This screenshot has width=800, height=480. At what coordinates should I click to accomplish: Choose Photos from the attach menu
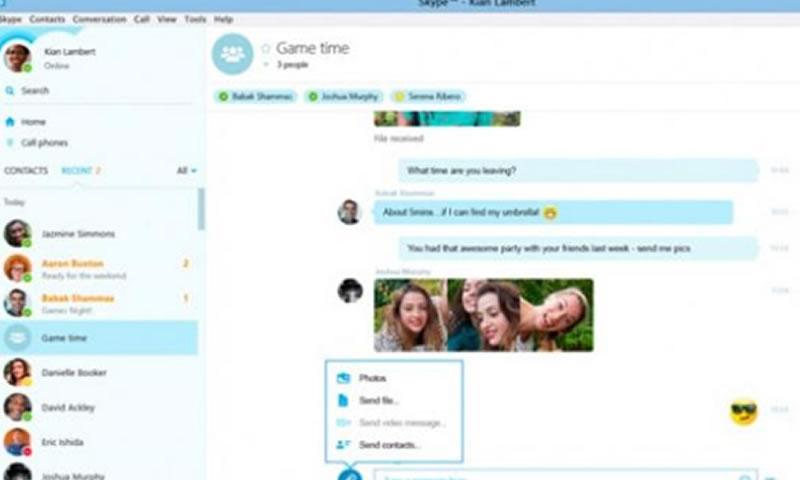[394, 378]
